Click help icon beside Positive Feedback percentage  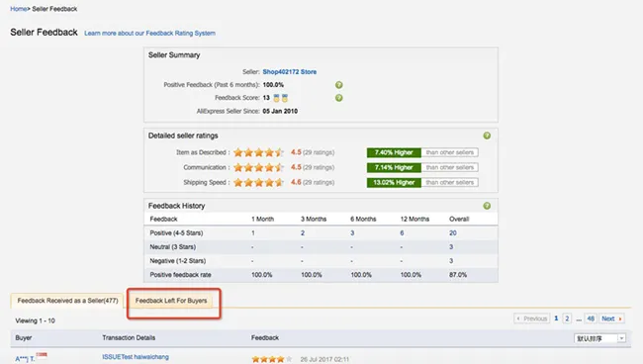(338, 85)
